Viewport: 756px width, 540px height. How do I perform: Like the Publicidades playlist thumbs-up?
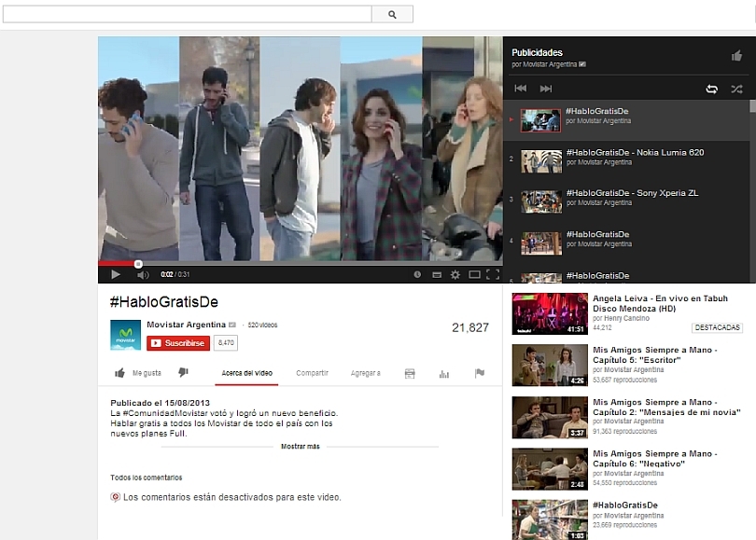[x=736, y=56]
